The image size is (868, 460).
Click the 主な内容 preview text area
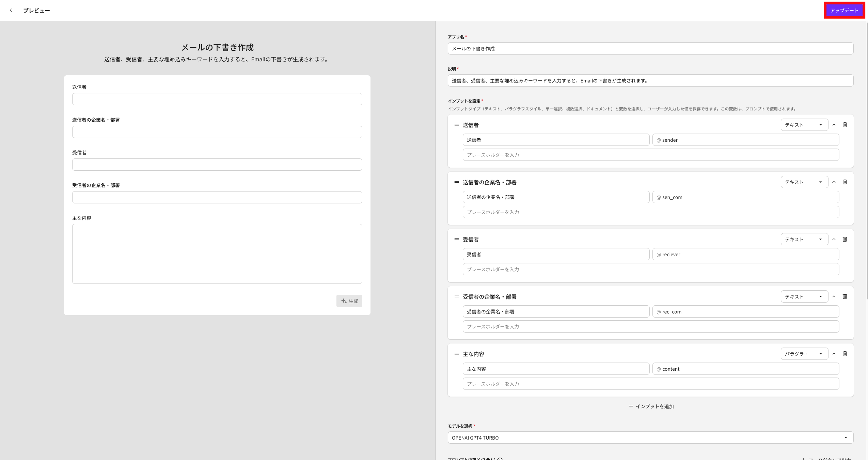pyautogui.click(x=217, y=254)
